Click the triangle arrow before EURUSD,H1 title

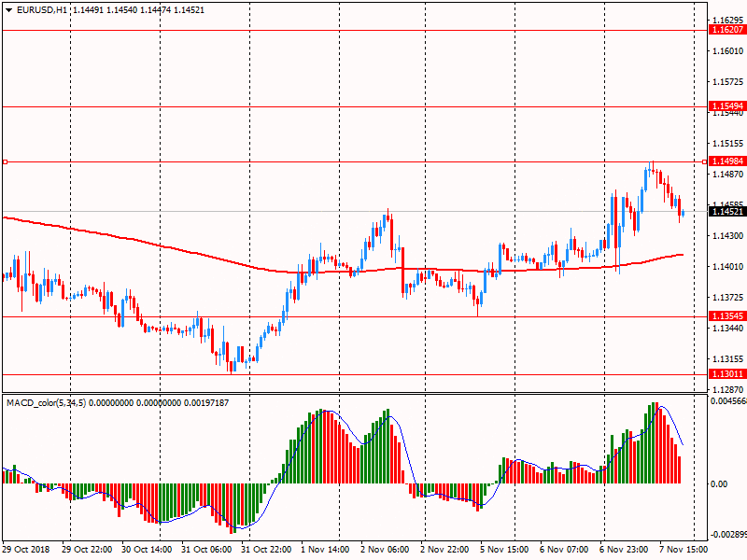pyautogui.click(x=9, y=9)
